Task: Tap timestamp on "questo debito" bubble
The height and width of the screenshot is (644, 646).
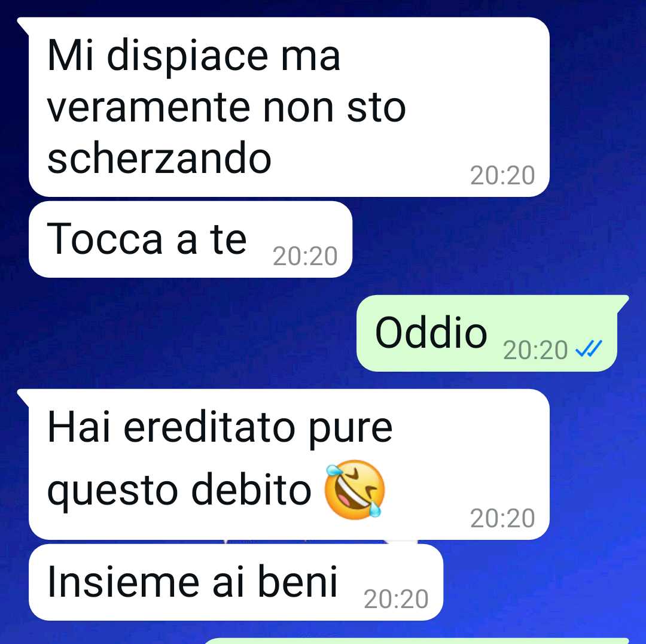Action: pyautogui.click(x=502, y=518)
